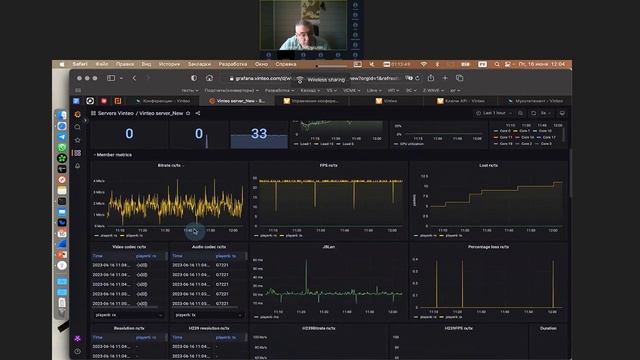Collapse the Member metrics row

113,155
